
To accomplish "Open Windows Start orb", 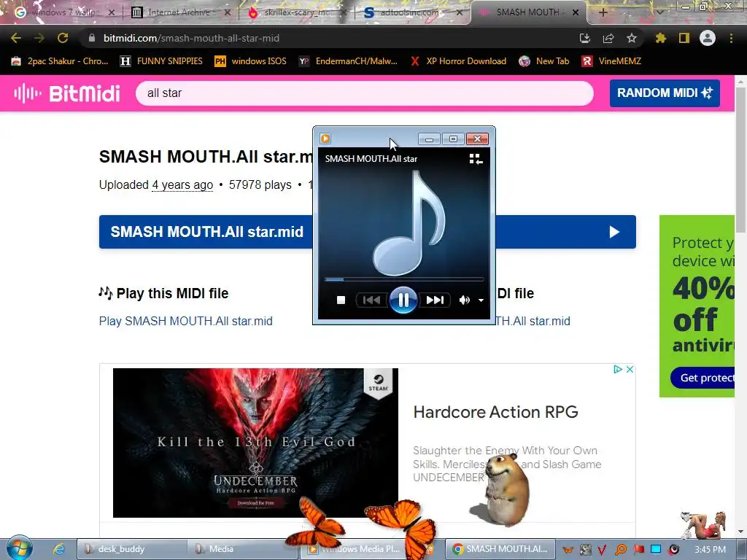I will [19, 548].
